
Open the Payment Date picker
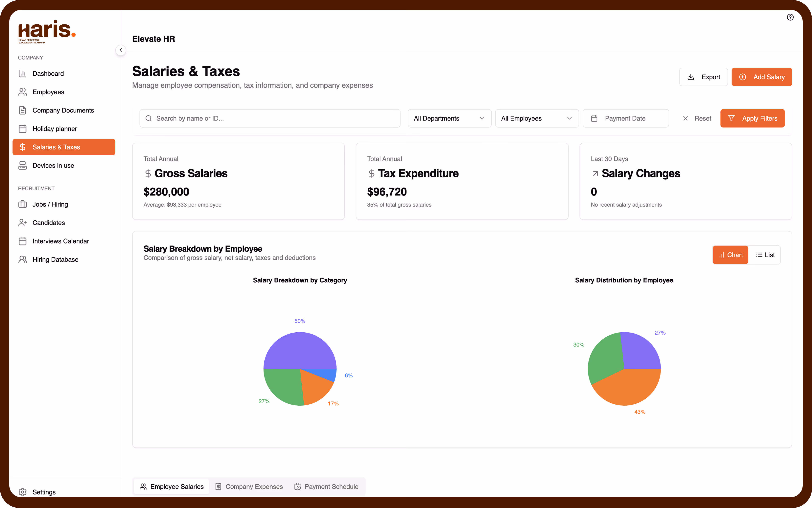625,118
